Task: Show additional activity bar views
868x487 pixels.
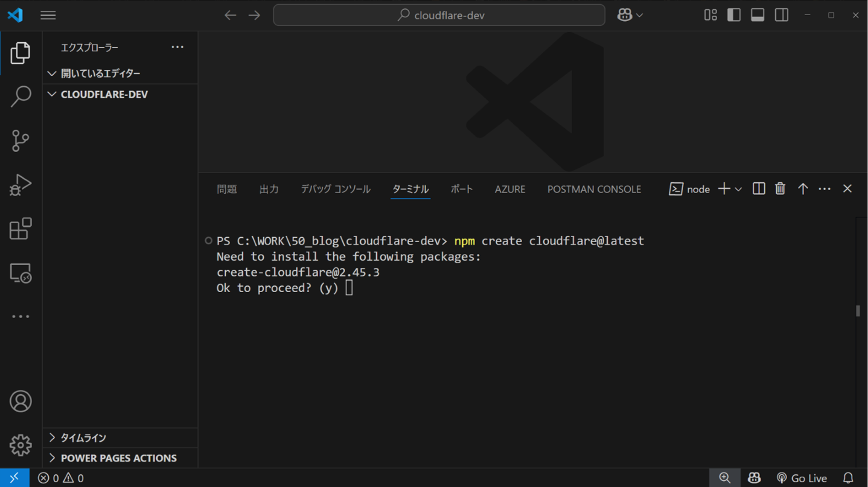Action: point(21,316)
